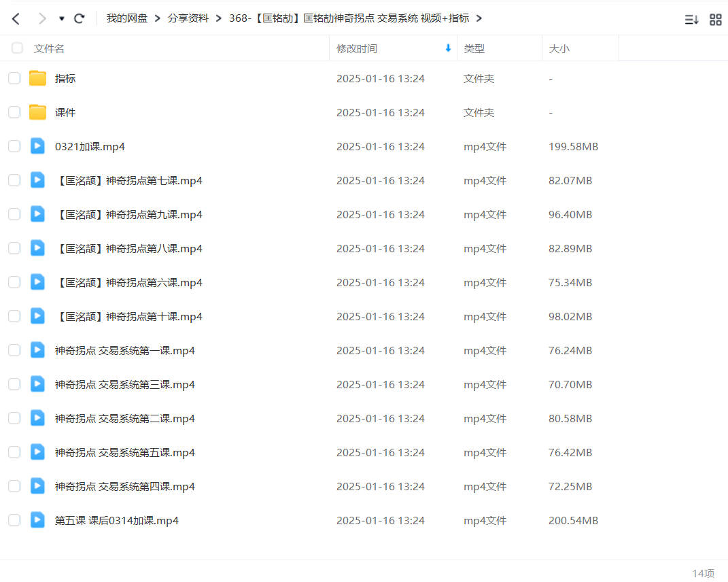Image resolution: width=728 pixels, height=582 pixels.
Task: Select file name 【匡洺颉】神奇拐点第七课.mp4
Action: click(x=128, y=181)
